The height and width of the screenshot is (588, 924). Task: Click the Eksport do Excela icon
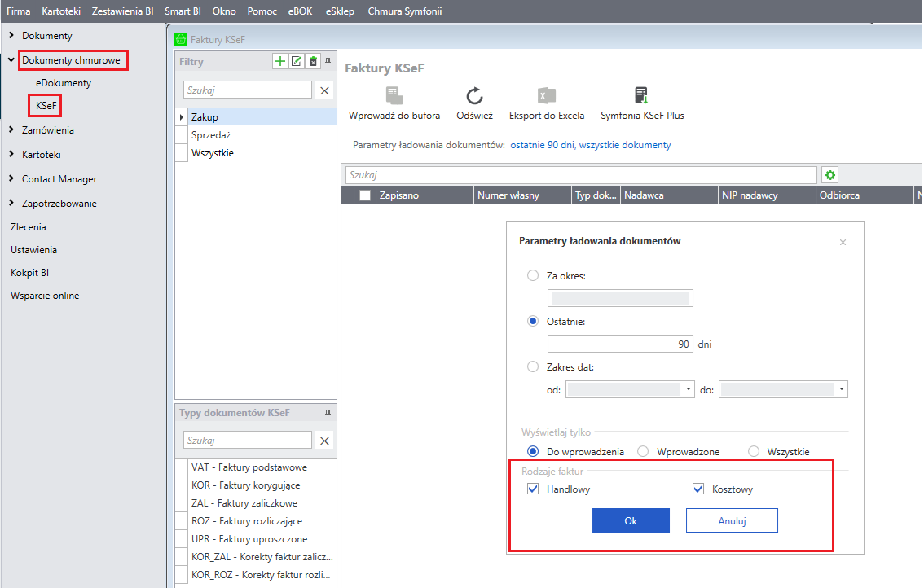(x=546, y=96)
